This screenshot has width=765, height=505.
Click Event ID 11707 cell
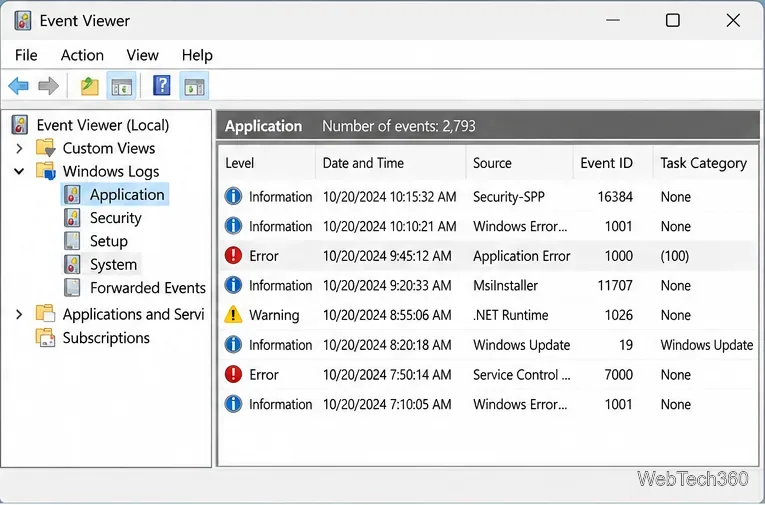[615, 285]
